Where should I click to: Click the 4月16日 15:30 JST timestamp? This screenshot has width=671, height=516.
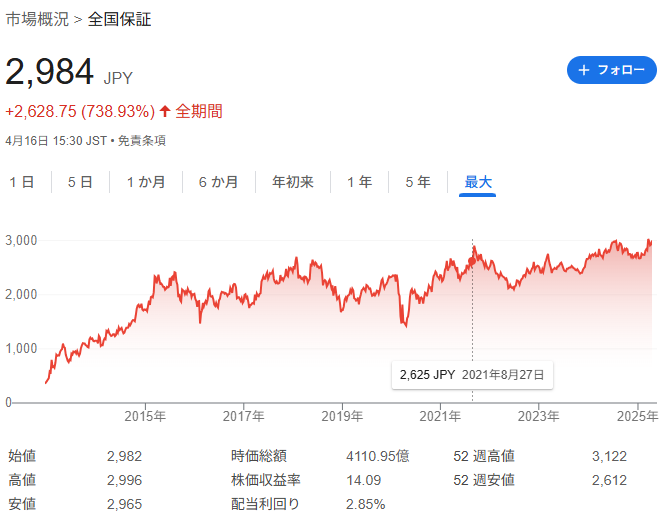click(56, 141)
